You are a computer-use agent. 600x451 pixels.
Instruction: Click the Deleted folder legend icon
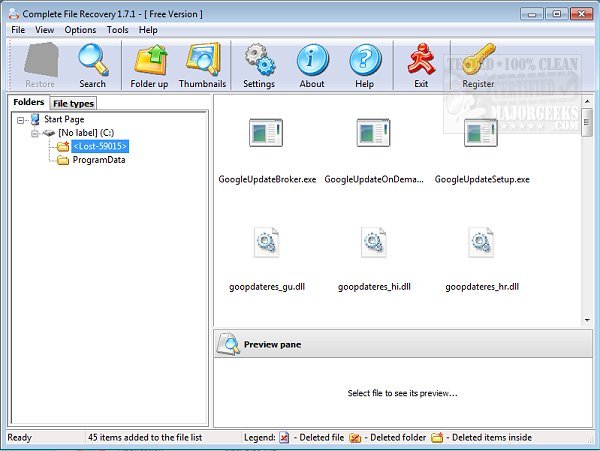[x=355, y=438]
